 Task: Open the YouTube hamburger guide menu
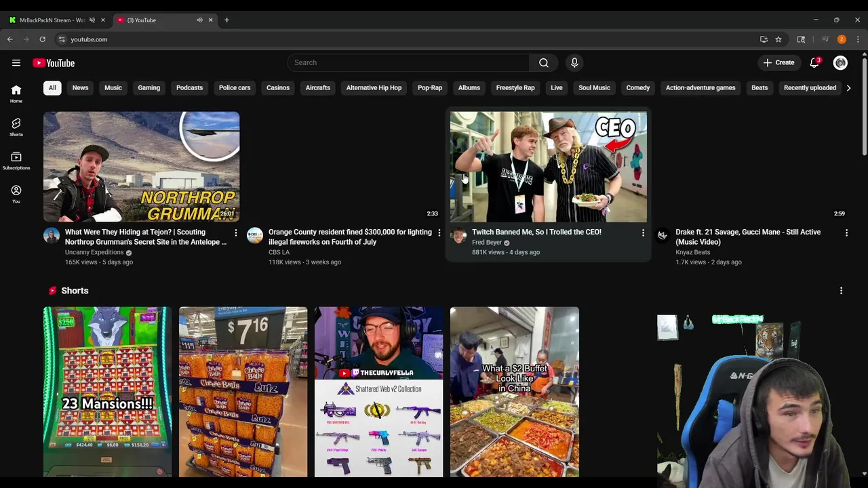coord(16,63)
